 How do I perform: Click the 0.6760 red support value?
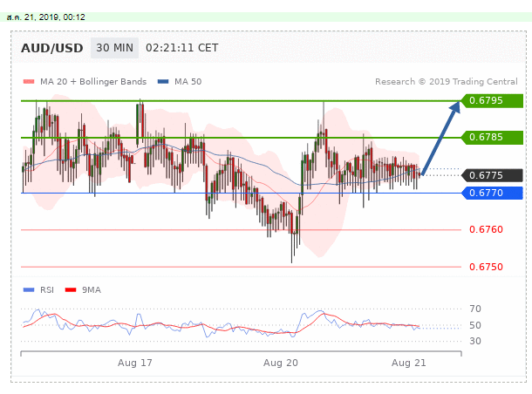point(486,229)
